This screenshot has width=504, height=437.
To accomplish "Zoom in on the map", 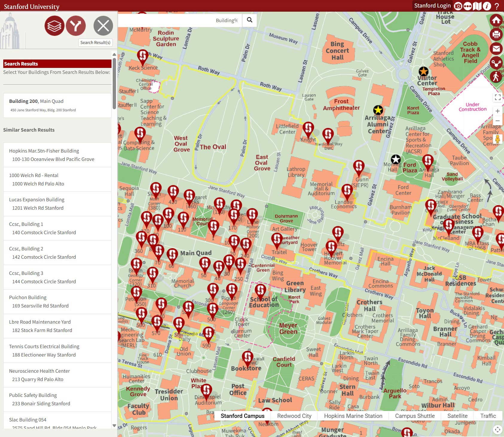I will [x=498, y=111].
